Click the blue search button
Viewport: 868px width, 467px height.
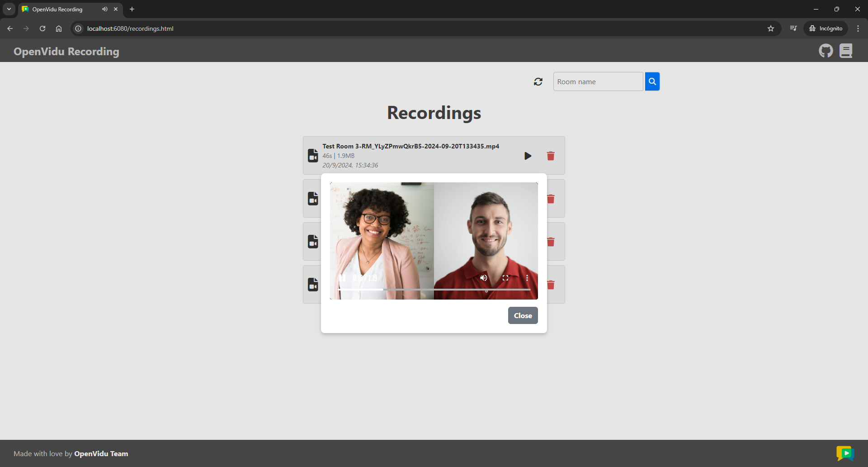pyautogui.click(x=652, y=82)
